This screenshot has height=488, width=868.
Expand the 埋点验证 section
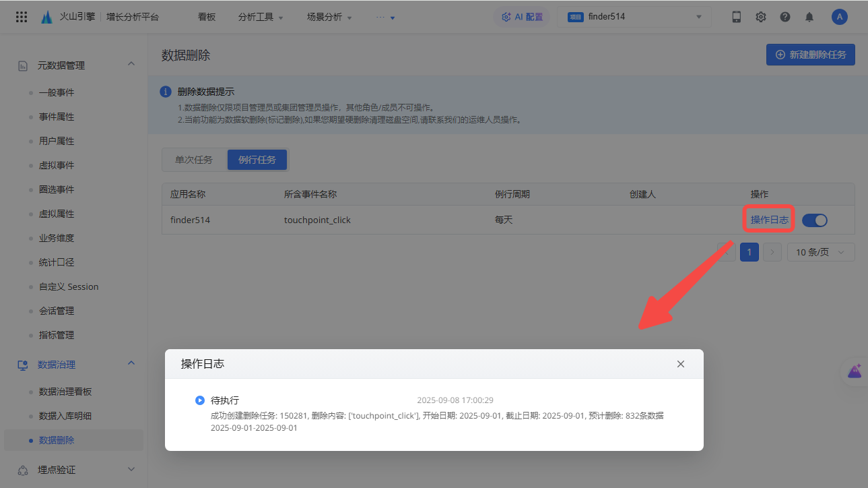coord(131,469)
